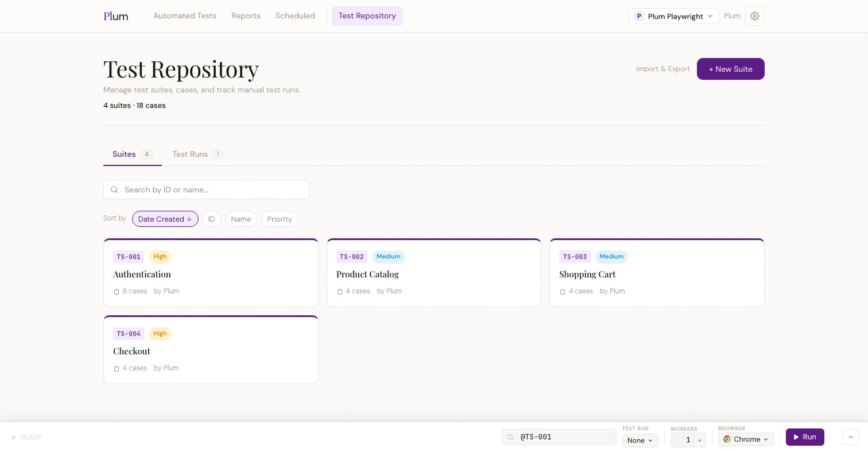Click the Plum logo
The image size is (868, 452).
click(x=116, y=16)
